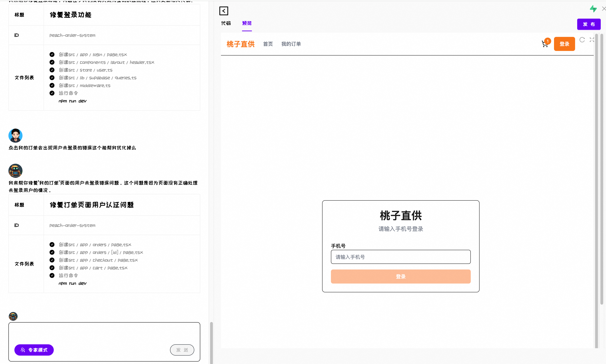606x364 pixels.
Task: Refresh the preview with the reload icon
Action: pyautogui.click(x=582, y=40)
